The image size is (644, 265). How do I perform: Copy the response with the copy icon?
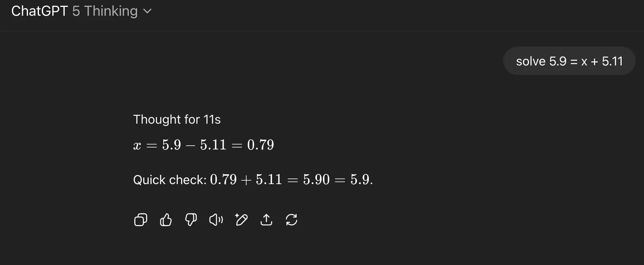point(140,220)
